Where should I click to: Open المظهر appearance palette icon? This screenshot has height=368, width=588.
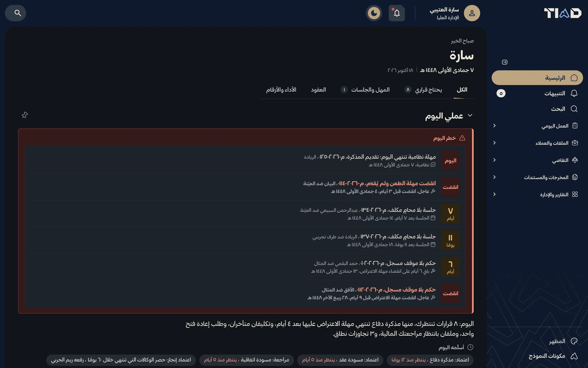tap(574, 341)
